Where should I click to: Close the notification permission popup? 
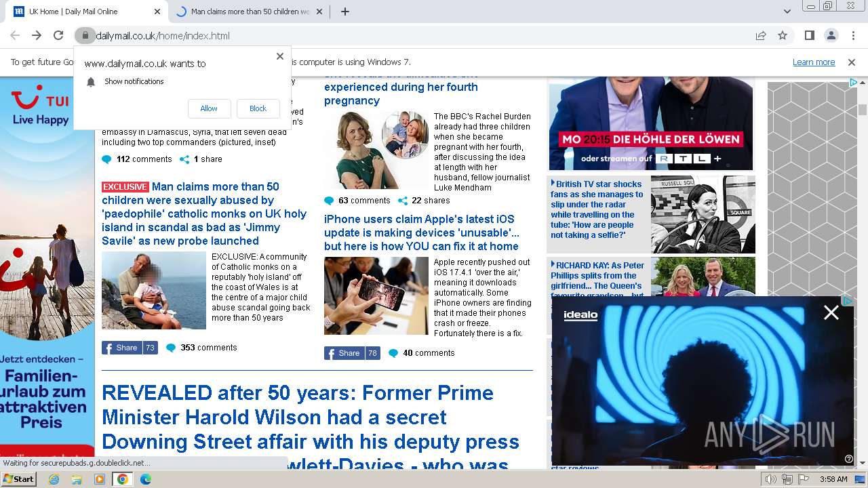[280, 56]
